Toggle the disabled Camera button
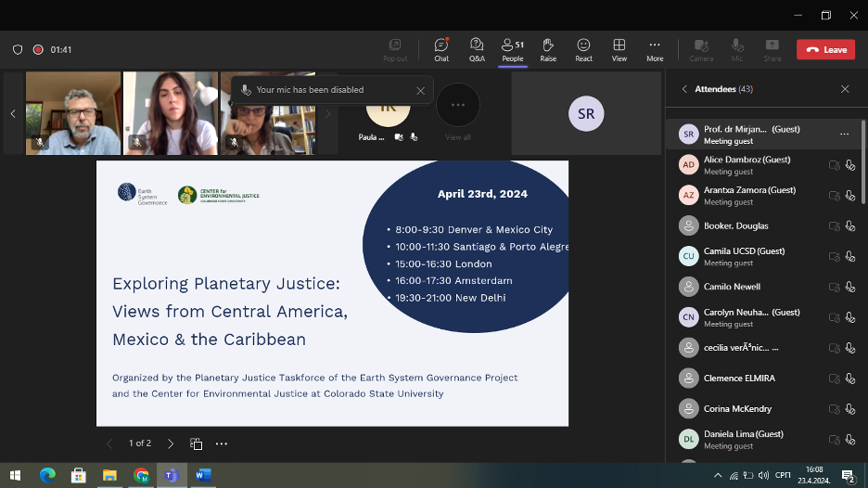Screen dimensions: 868x488 (x=701, y=48)
